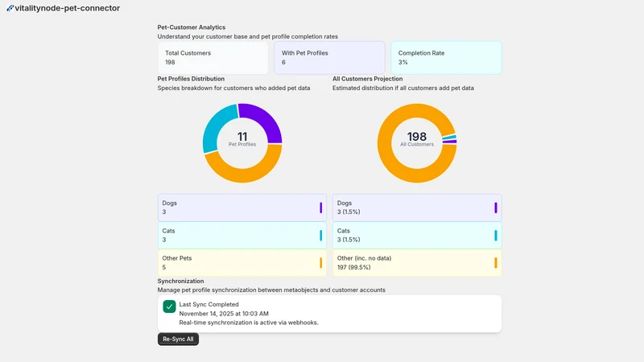Click the vitalitynode-pet-connector app logo icon

[x=10, y=8]
